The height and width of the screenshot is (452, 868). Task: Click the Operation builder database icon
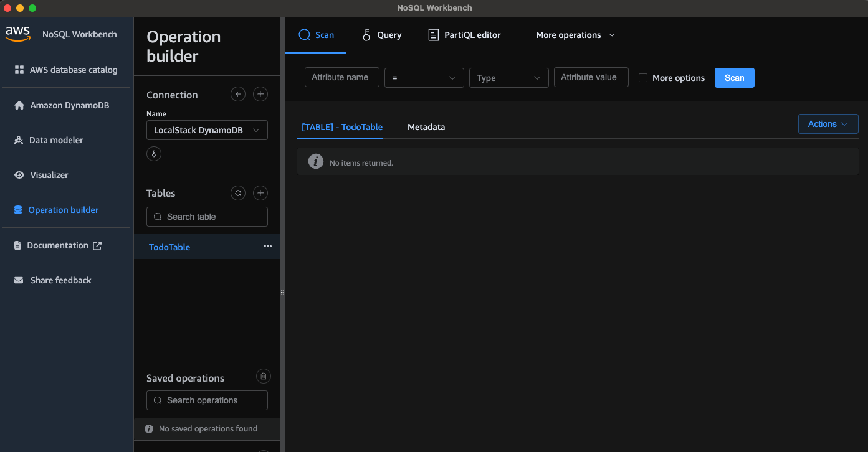point(18,210)
